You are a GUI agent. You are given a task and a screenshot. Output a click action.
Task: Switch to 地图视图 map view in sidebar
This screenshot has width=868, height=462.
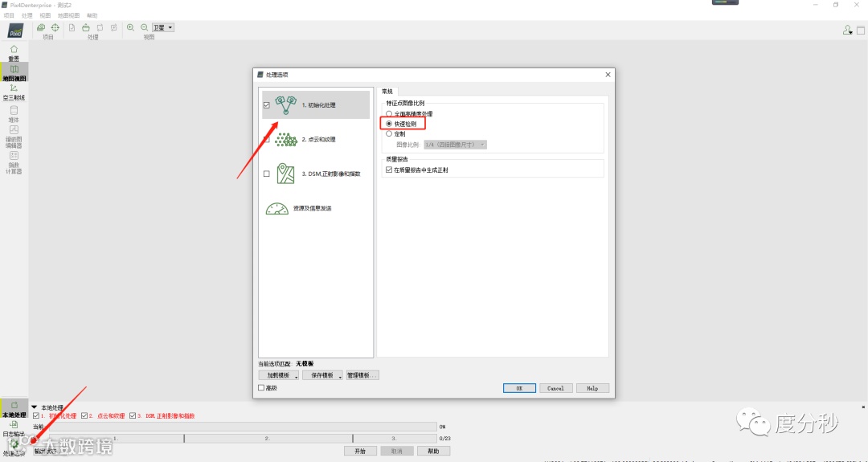tap(14, 72)
